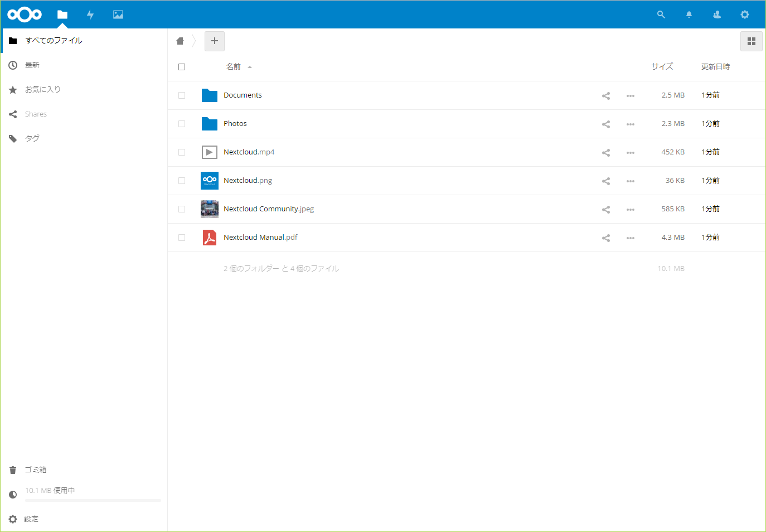Switch to grid view
The width and height of the screenshot is (766, 532).
tap(751, 41)
